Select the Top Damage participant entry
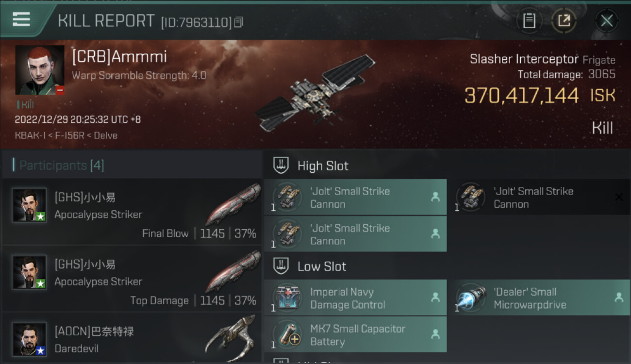The image size is (631, 364). [132, 279]
